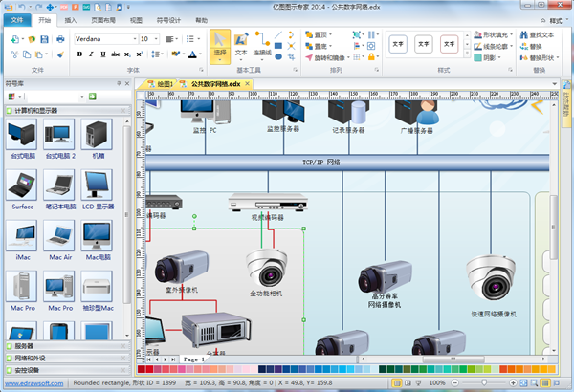
Task: Toggle Bold text formatting
Action: click(x=79, y=55)
